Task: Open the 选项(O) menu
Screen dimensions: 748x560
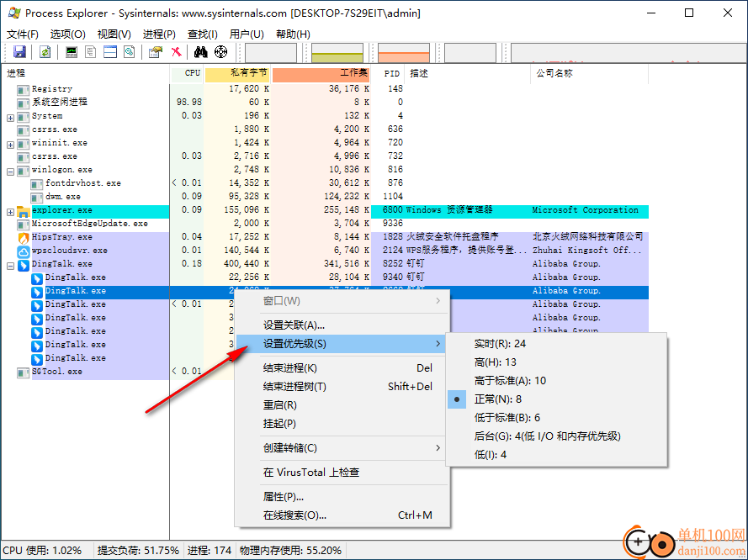Action: click(x=68, y=34)
